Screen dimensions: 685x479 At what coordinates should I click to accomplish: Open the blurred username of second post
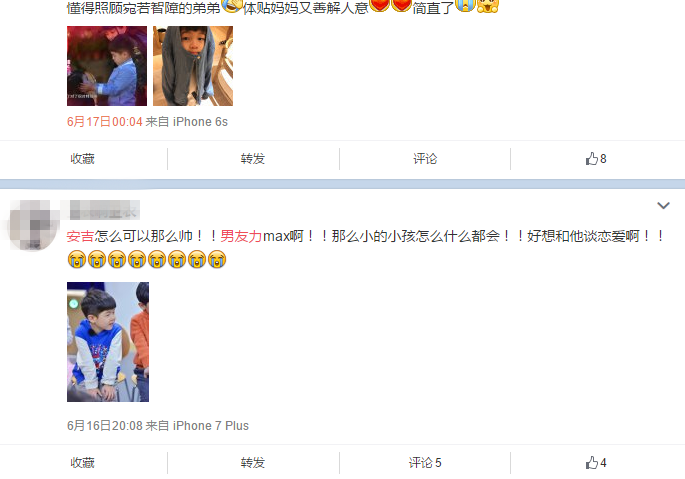tap(105, 210)
